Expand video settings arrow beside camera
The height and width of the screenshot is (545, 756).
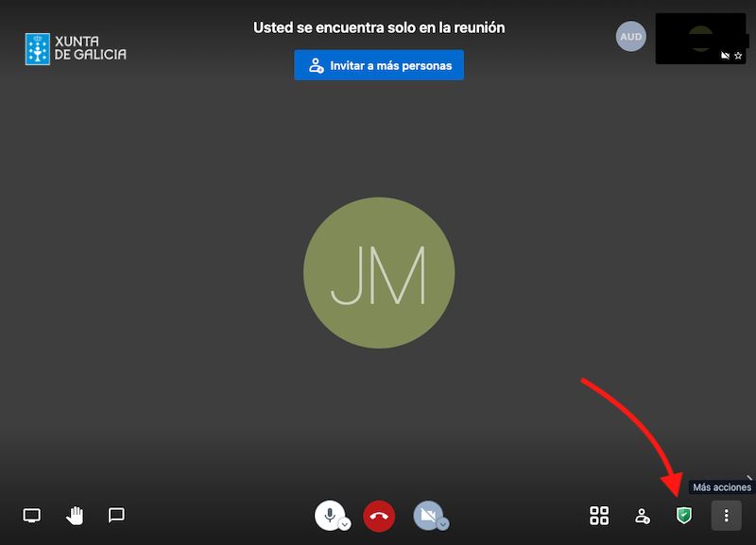coord(442,523)
